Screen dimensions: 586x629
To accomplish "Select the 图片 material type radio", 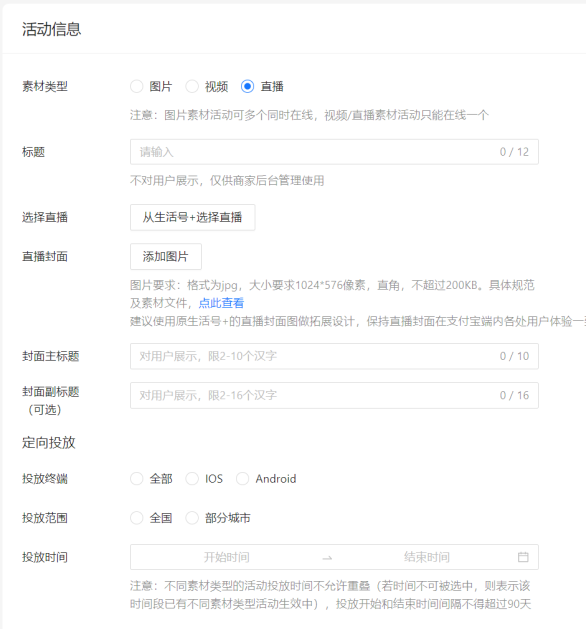I will 136,86.
